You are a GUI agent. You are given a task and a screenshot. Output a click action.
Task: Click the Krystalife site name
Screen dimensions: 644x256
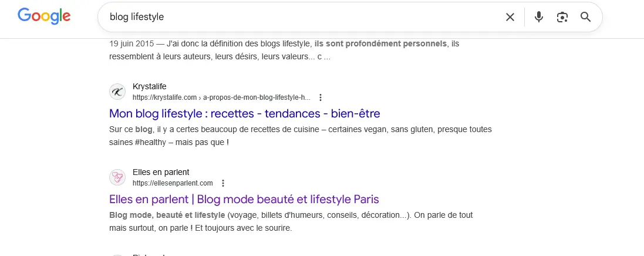tap(150, 87)
